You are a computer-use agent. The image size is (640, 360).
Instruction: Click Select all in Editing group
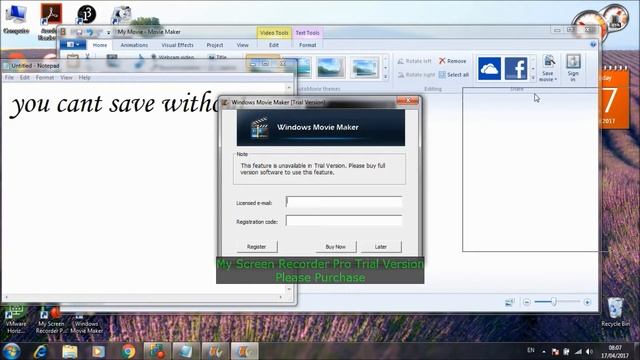(x=453, y=75)
